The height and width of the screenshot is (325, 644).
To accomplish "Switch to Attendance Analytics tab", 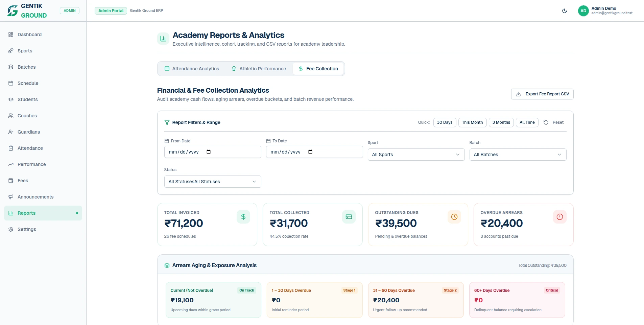I will (x=192, y=69).
